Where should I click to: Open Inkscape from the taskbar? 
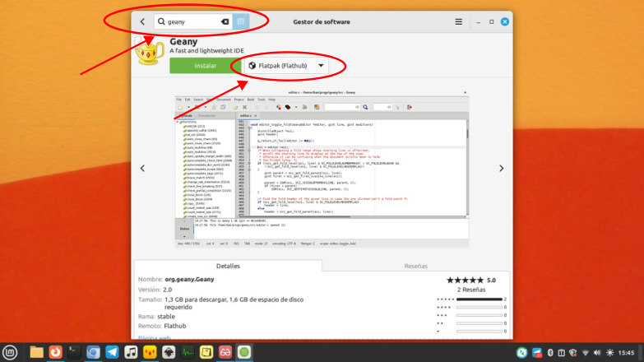169,352
